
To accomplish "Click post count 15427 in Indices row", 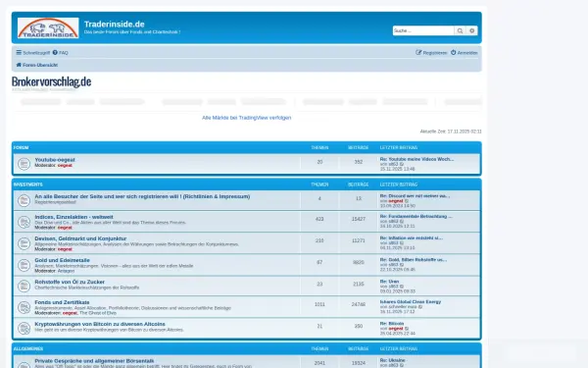I will click(359, 219).
